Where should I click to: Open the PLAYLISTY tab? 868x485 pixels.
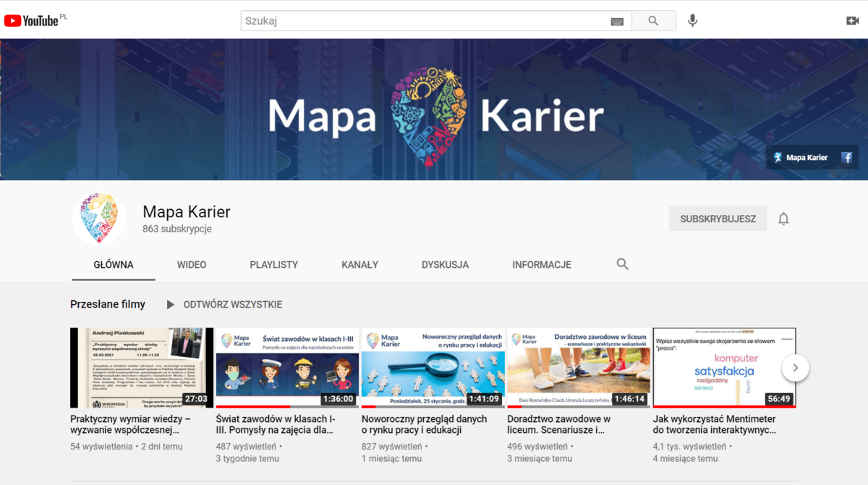(273, 265)
